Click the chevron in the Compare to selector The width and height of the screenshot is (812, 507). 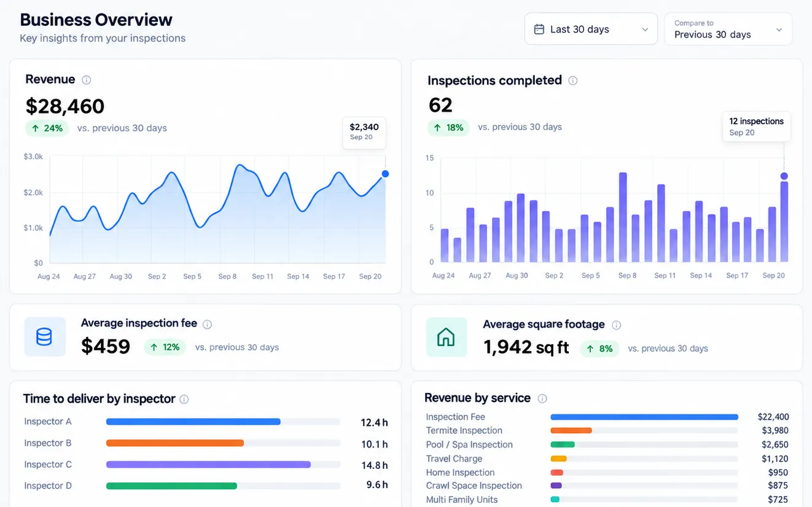(x=779, y=29)
